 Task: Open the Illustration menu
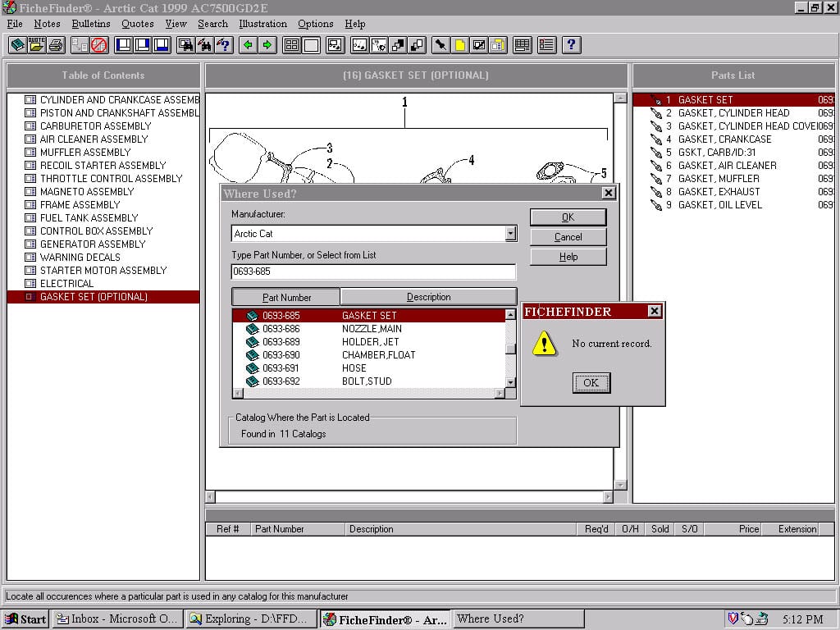[262, 24]
